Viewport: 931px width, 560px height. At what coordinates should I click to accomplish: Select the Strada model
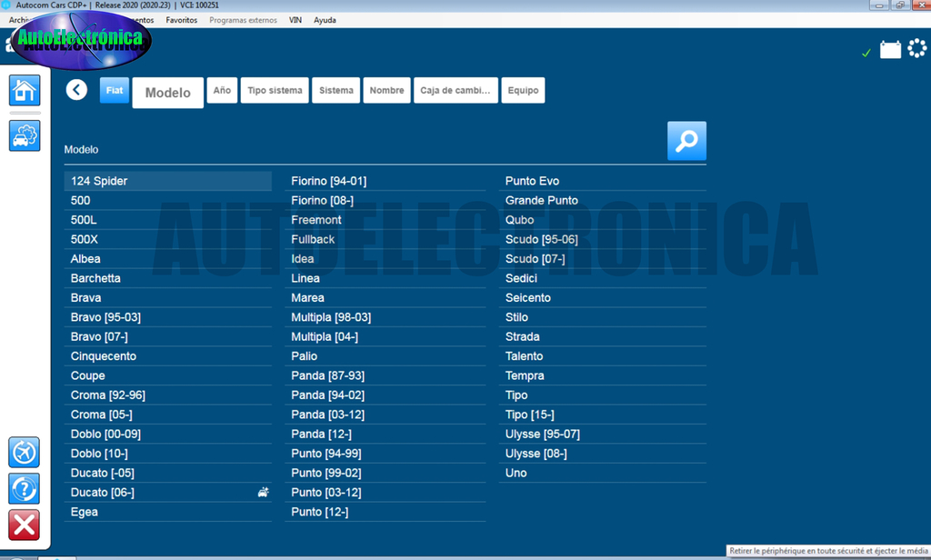(x=603, y=336)
